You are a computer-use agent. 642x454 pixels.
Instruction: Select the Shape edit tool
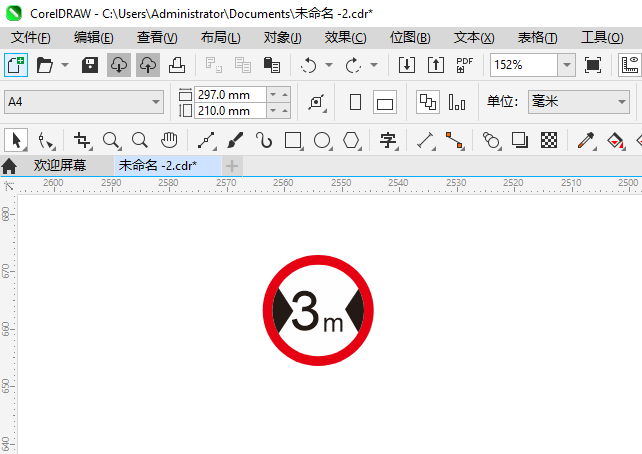click(45, 140)
